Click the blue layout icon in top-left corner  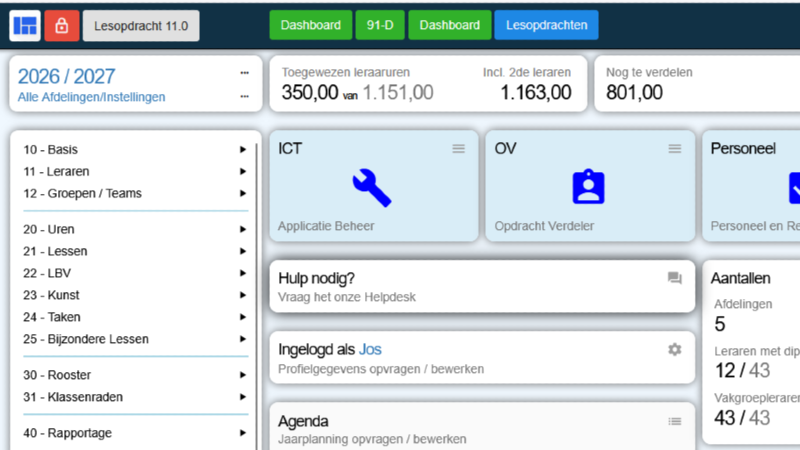[x=25, y=25]
